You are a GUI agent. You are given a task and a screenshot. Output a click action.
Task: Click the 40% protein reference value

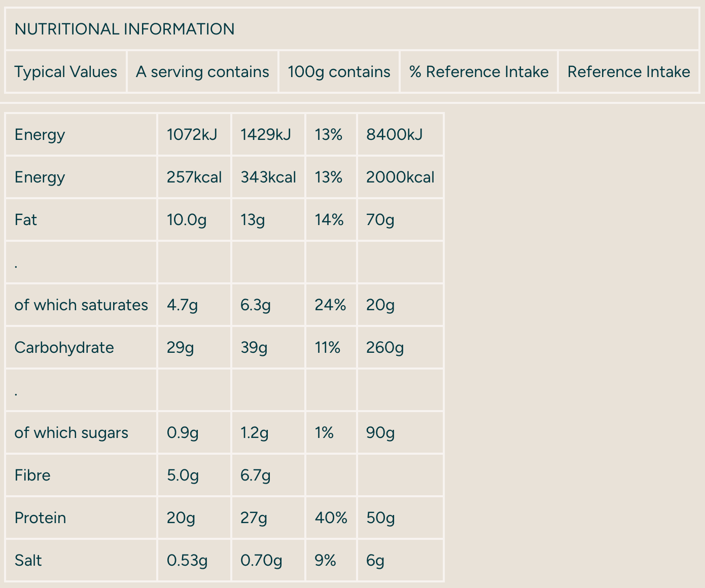pyautogui.click(x=331, y=518)
